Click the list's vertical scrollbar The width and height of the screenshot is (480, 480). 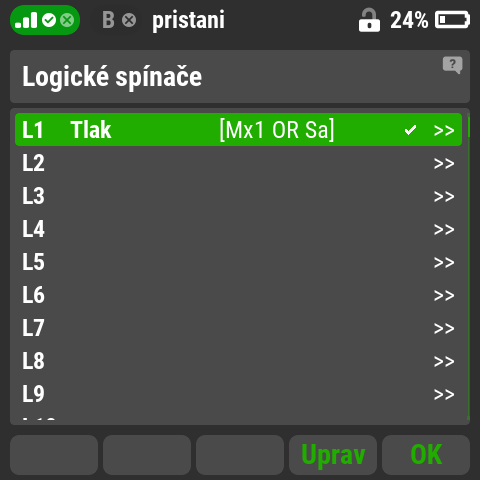tap(468, 267)
